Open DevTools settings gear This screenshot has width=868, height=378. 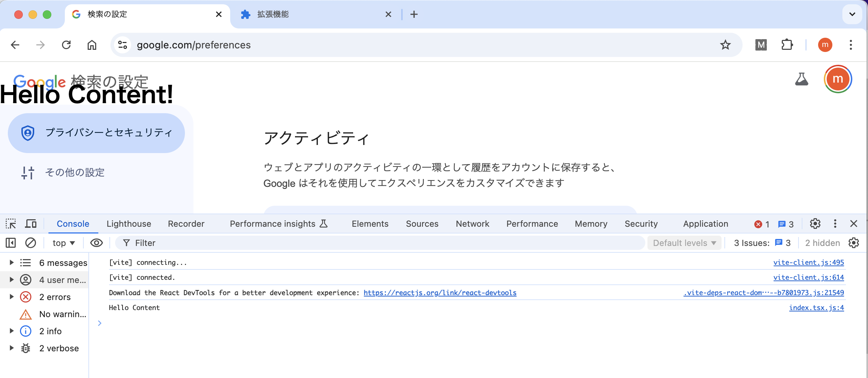[x=815, y=224]
